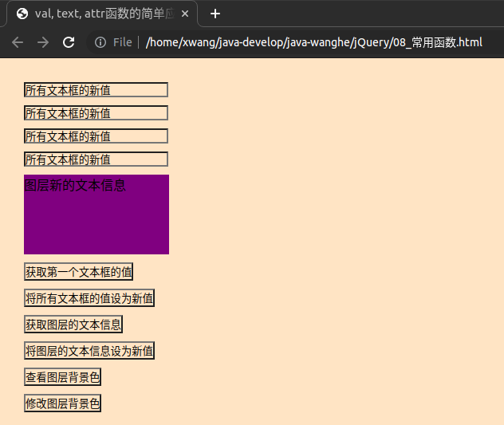Screen dimensions: 504x425
Task: Click the 获取图层的文本信息 button
Action: coord(73,325)
